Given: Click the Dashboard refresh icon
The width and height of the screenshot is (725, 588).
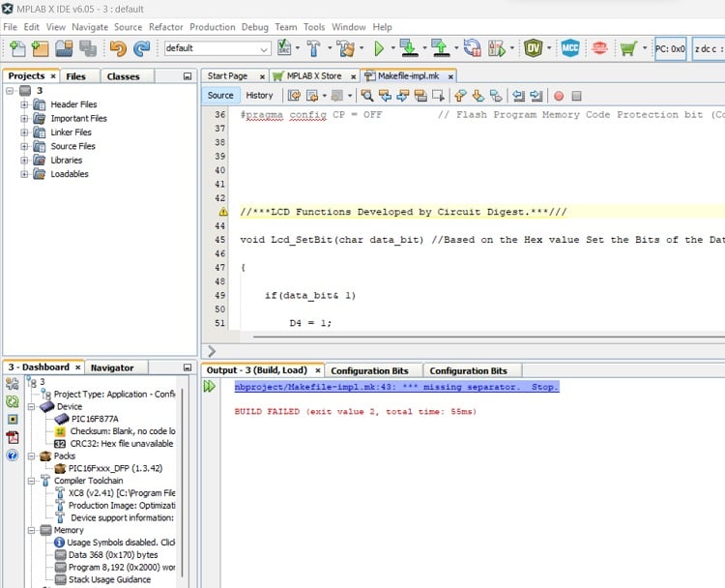Looking at the screenshot, I should coord(13,401).
